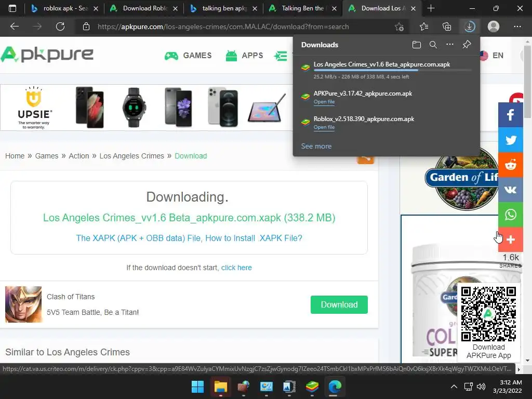Close the Download Los Angeles tab
Screen dimensions: 532x399
[x=413, y=8]
